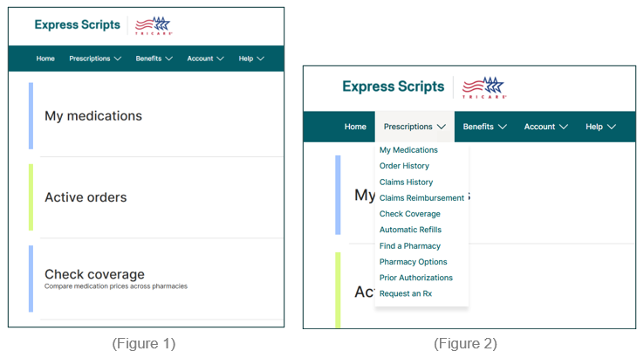Open the Active orders card in Figure 1
The width and height of the screenshot is (644, 358).
click(x=156, y=197)
